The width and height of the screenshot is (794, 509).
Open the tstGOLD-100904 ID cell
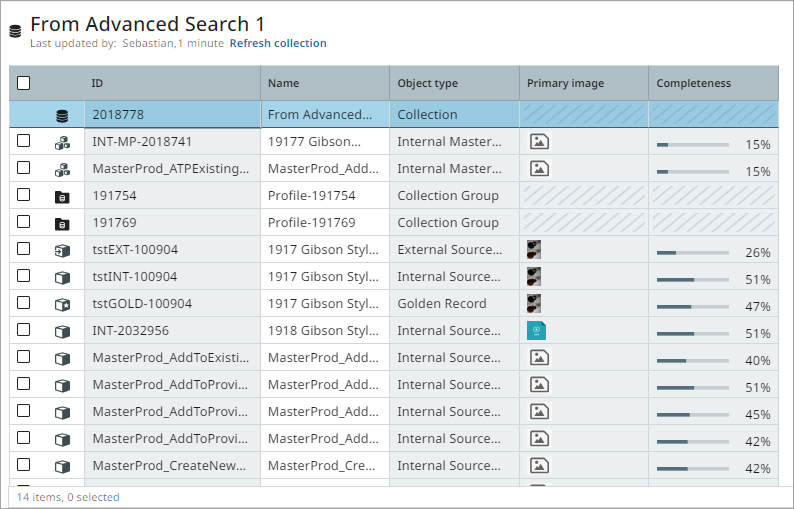point(142,304)
